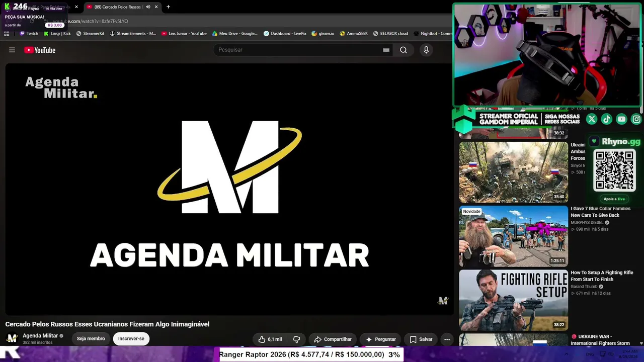Image resolution: width=644 pixels, height=362 pixels.
Task: Open the Agenda Militar channel avatar
Action: [12, 338]
